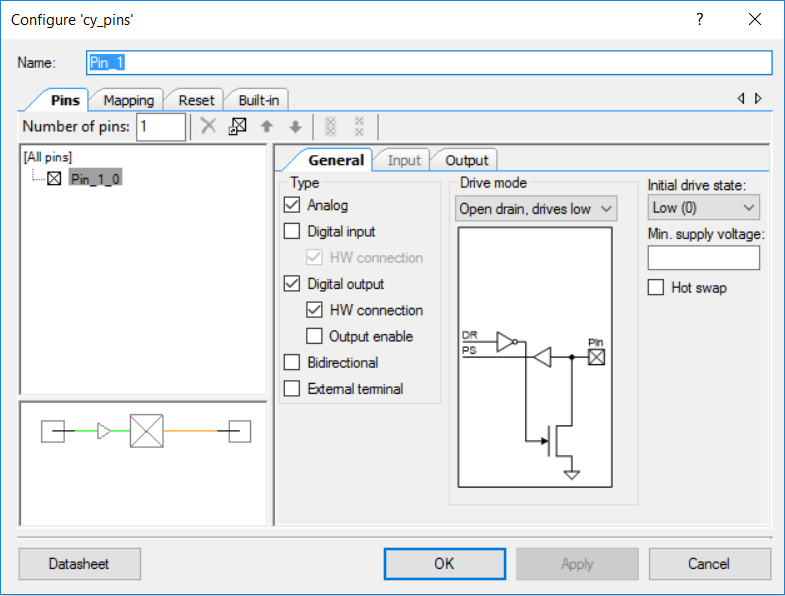The image size is (785, 596).
Task: Open the Built-in tab
Action: [258, 100]
